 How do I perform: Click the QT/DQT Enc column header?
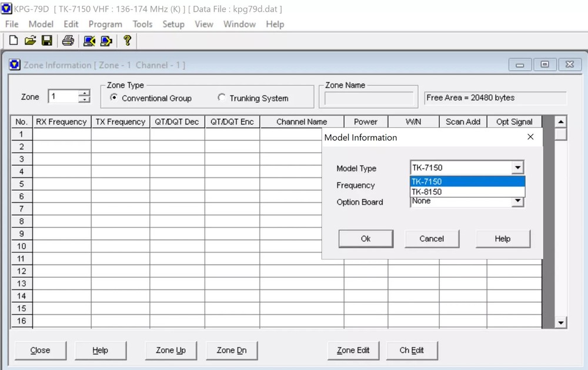[x=232, y=122]
